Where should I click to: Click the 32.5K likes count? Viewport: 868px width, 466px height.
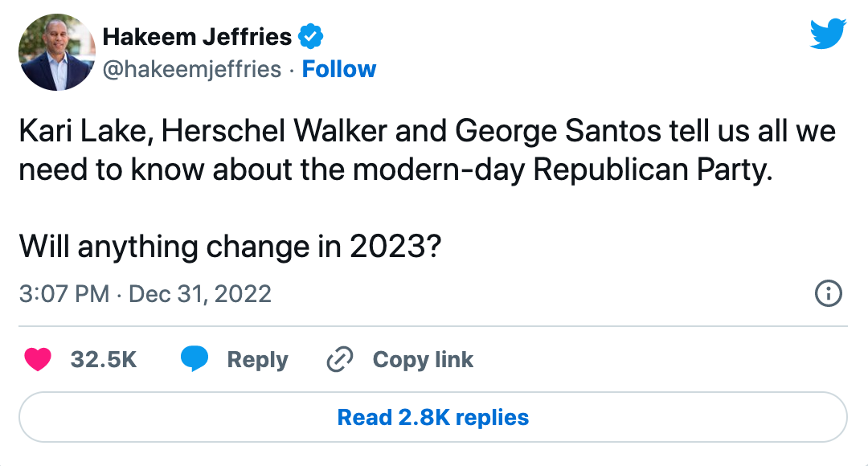pyautogui.click(x=104, y=360)
